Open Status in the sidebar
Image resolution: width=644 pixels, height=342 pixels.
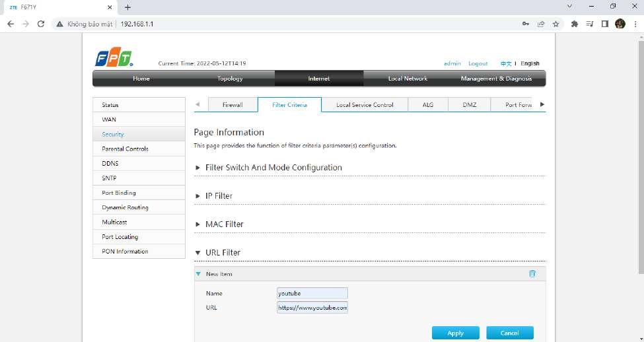click(139, 105)
